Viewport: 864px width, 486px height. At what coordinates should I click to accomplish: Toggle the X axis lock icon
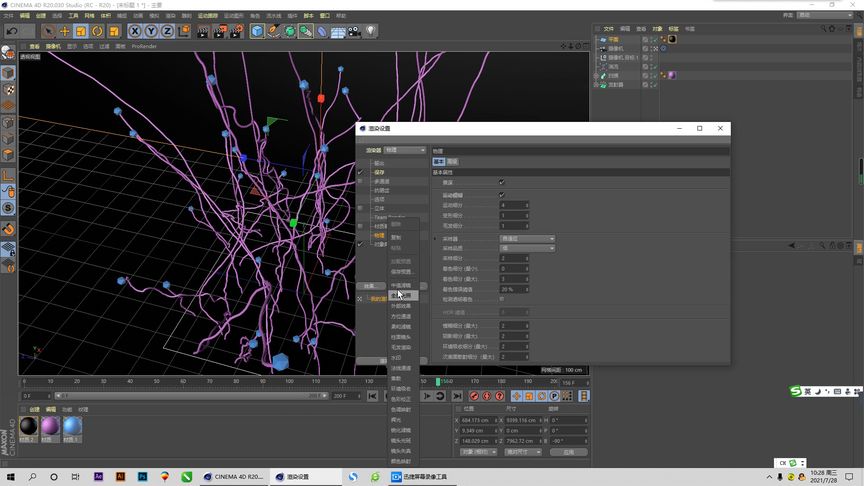(x=135, y=31)
